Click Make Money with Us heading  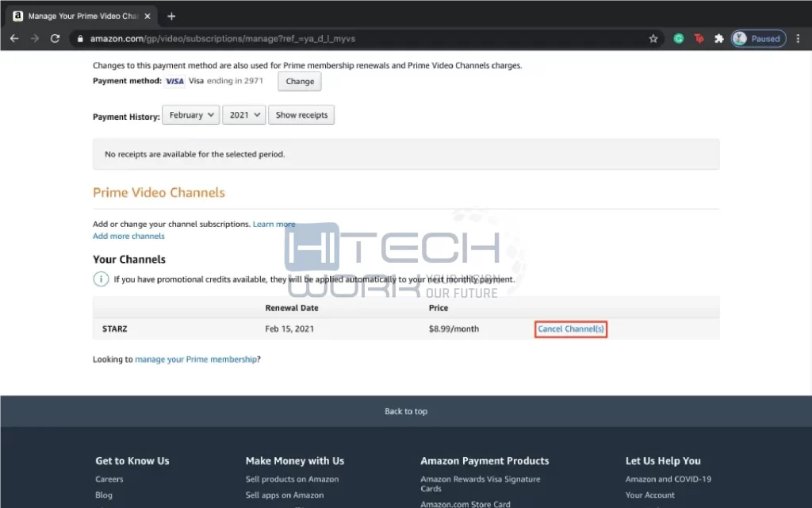coord(295,461)
